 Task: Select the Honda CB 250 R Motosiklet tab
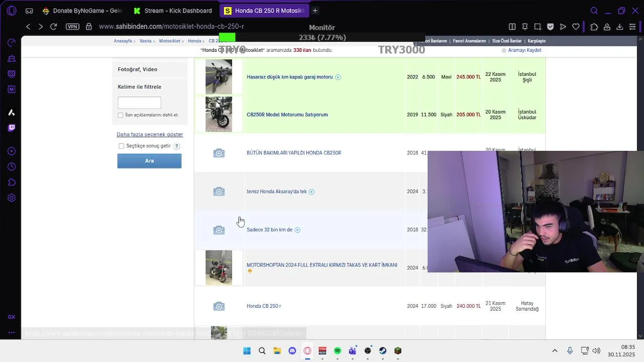[x=264, y=11]
